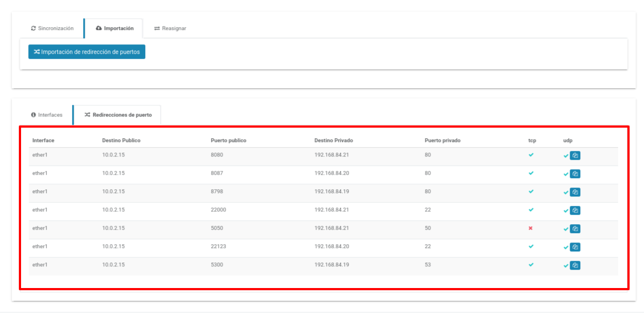Click the udp check mark in the 8080 row

[x=566, y=156]
